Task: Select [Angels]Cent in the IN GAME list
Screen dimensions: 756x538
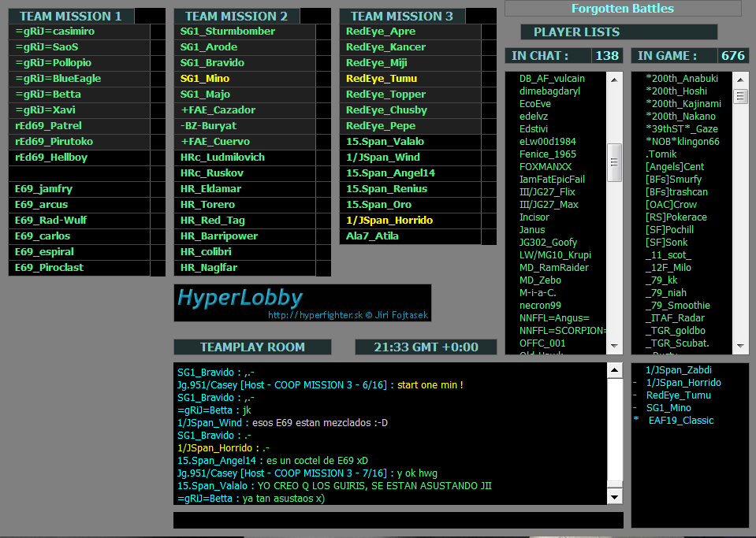Action: [x=675, y=167]
